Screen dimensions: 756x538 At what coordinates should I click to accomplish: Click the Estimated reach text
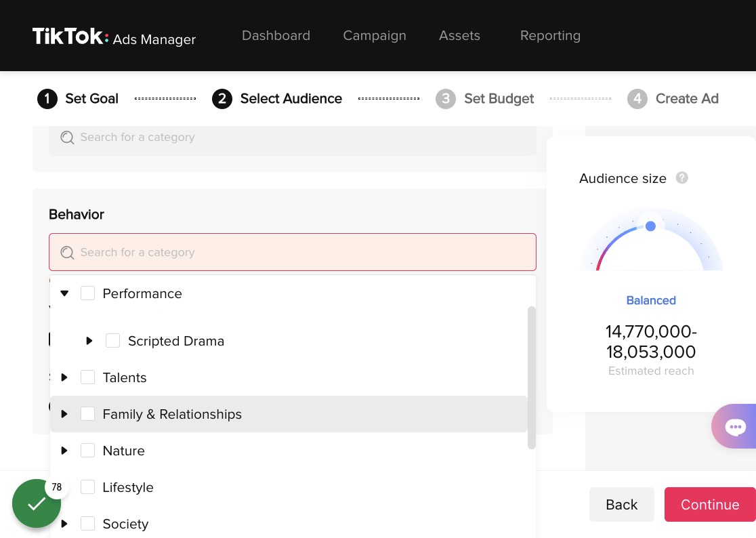651,371
